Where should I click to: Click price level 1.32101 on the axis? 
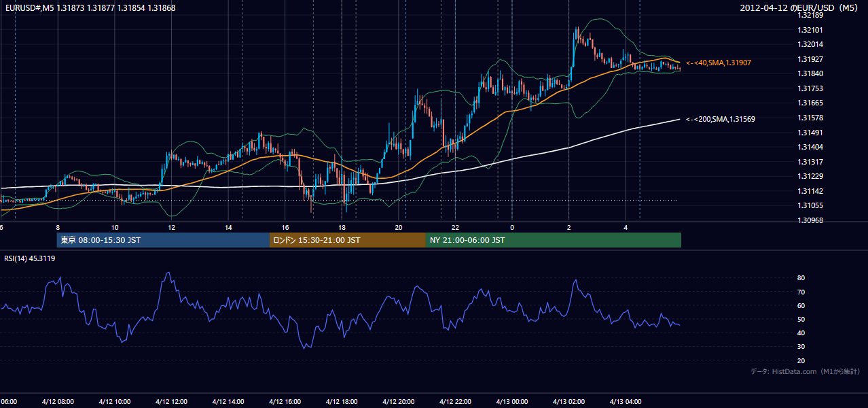click(810, 30)
